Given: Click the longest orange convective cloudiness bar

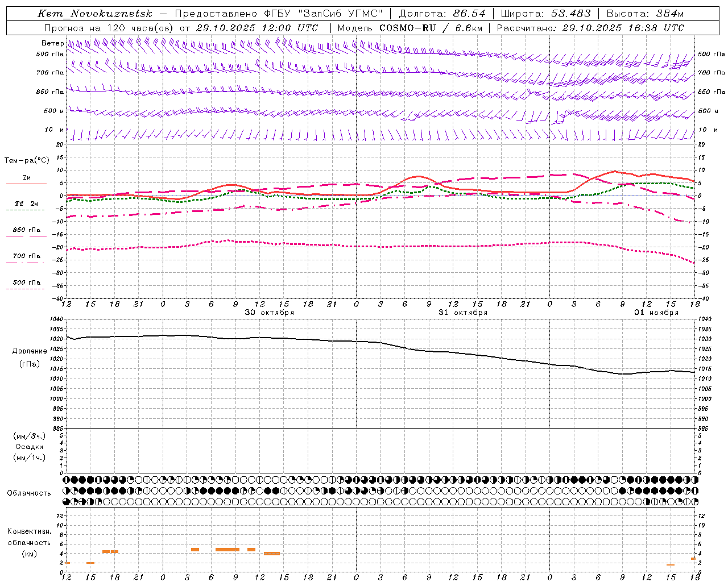Looking at the screenshot, I should (227, 550).
